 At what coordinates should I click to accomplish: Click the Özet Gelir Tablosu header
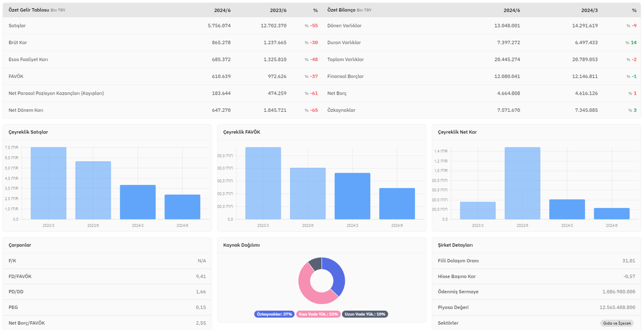pyautogui.click(x=29, y=10)
